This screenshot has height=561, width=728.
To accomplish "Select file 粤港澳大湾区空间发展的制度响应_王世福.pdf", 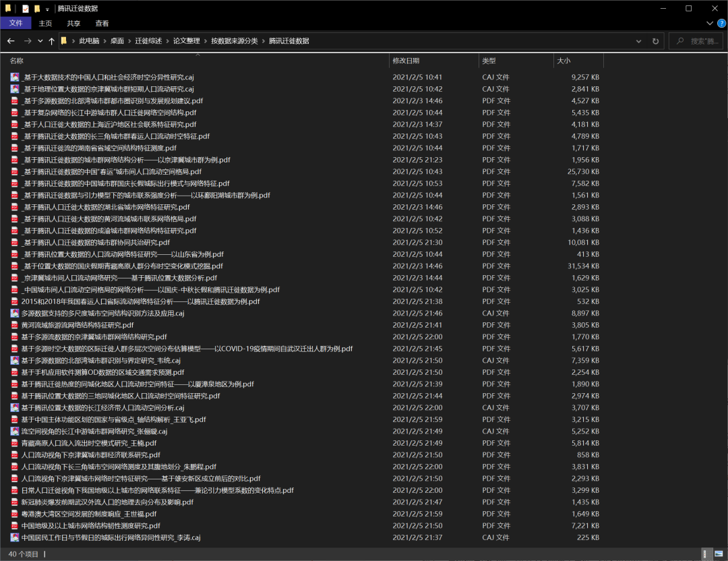I will (89, 514).
